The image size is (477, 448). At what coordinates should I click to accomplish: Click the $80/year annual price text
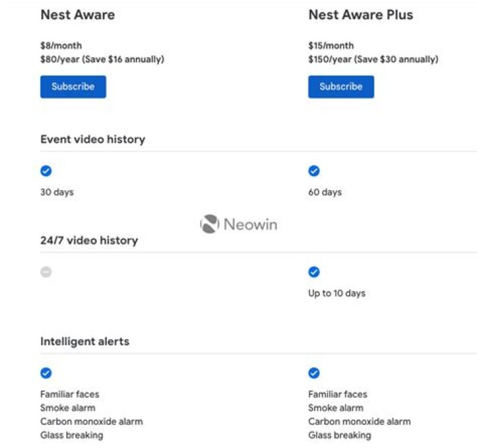[102, 60]
